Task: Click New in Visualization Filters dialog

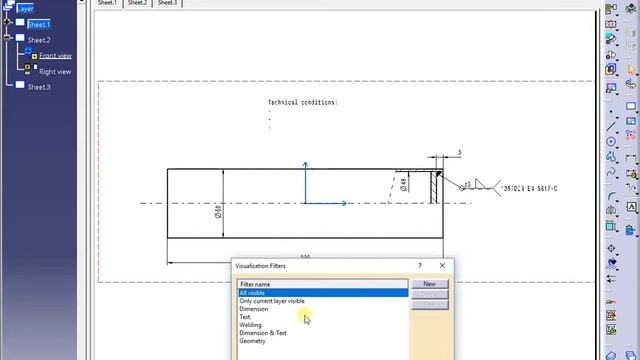Action: tap(429, 284)
